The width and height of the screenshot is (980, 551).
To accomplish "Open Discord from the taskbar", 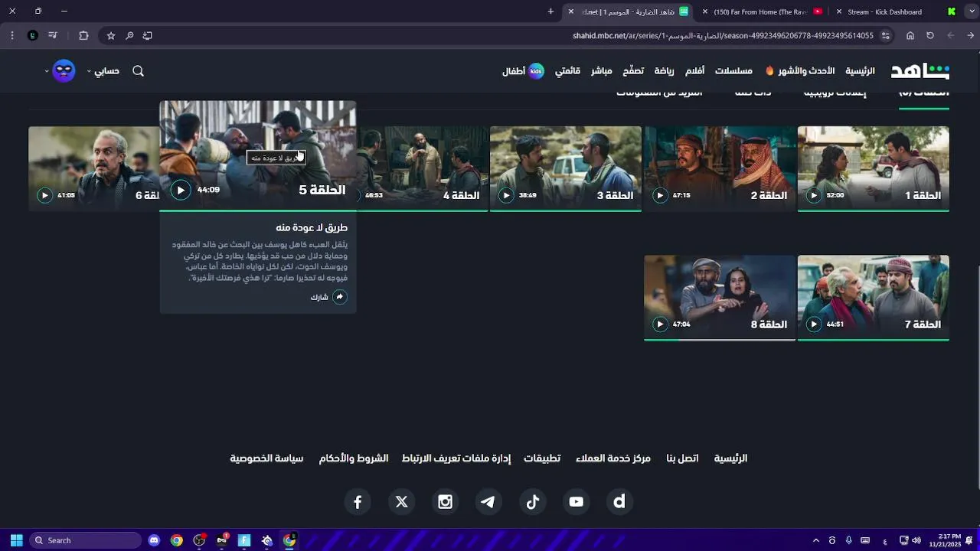I will [154, 540].
